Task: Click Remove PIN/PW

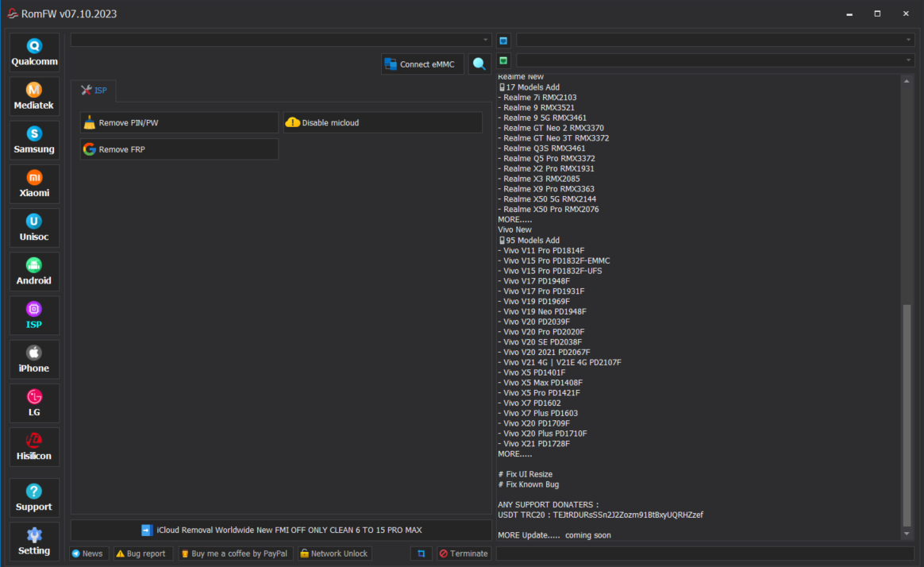Action: click(179, 122)
